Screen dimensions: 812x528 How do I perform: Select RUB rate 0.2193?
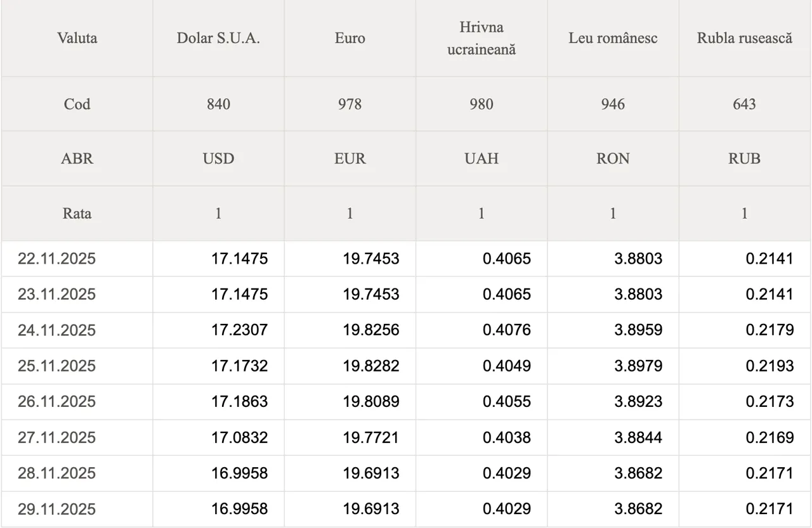[769, 366]
